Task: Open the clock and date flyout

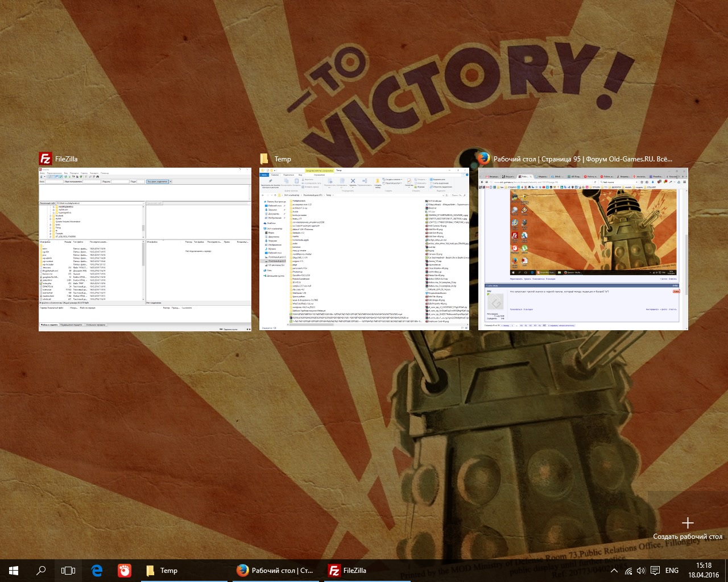Action: pyautogui.click(x=704, y=571)
